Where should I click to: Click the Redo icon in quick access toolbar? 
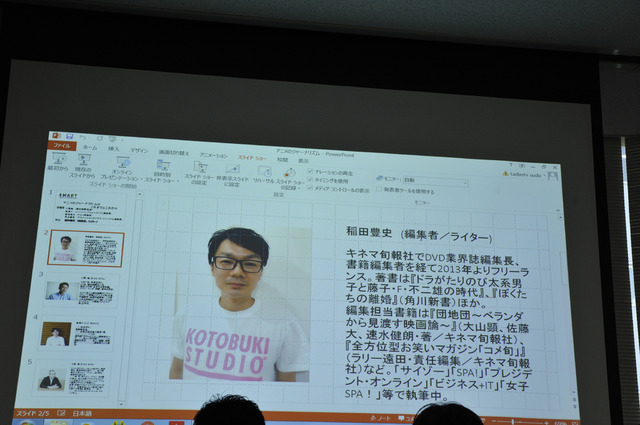[x=99, y=138]
